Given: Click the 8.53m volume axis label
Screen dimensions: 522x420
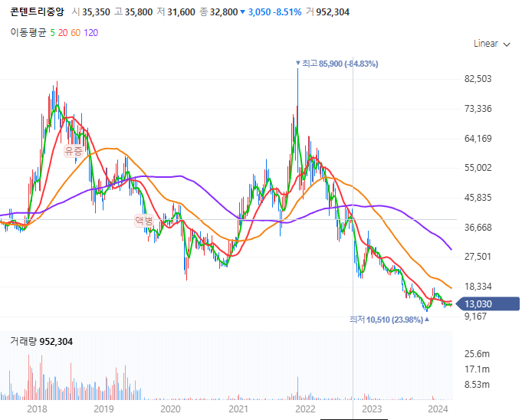Looking at the screenshot, I should point(477,385).
